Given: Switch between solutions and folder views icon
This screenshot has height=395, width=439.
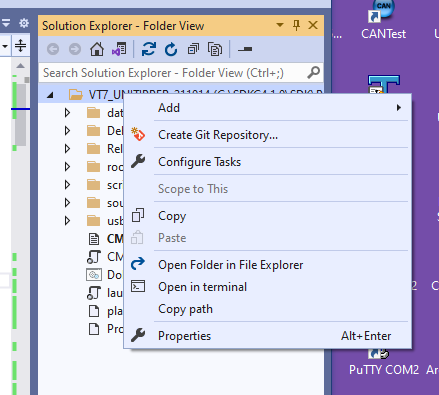Looking at the screenshot, I should [119, 49].
